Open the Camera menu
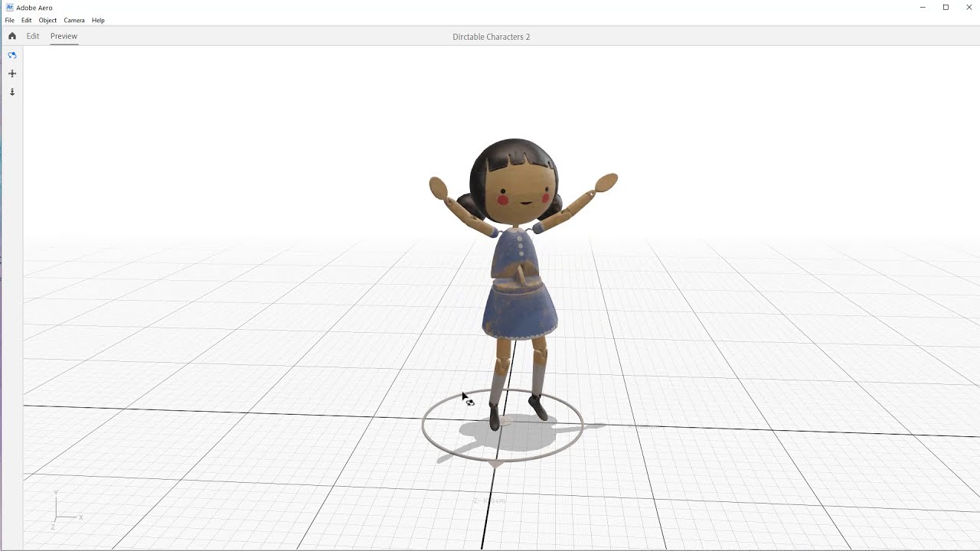The height and width of the screenshot is (551, 980). click(74, 21)
